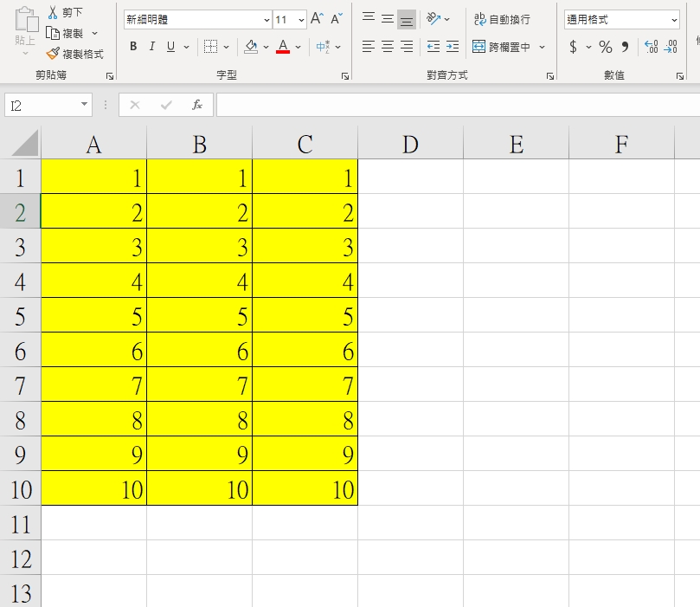Apply percent style
Viewport: 700px width, 607px height.
[x=606, y=47]
